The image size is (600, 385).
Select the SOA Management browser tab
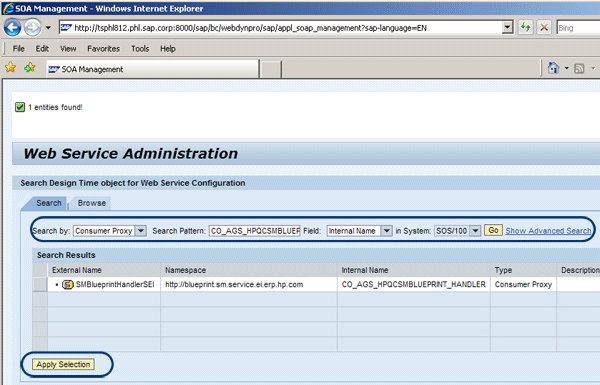[153, 69]
